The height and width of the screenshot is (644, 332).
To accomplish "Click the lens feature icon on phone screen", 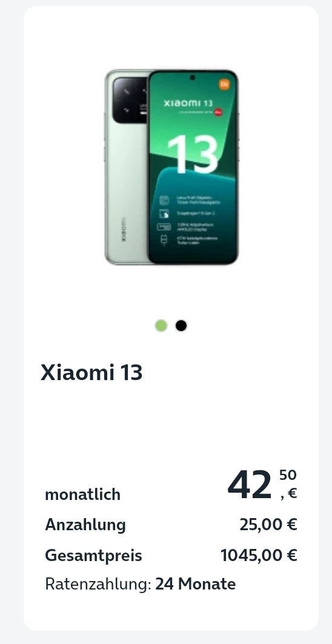I will (164, 200).
